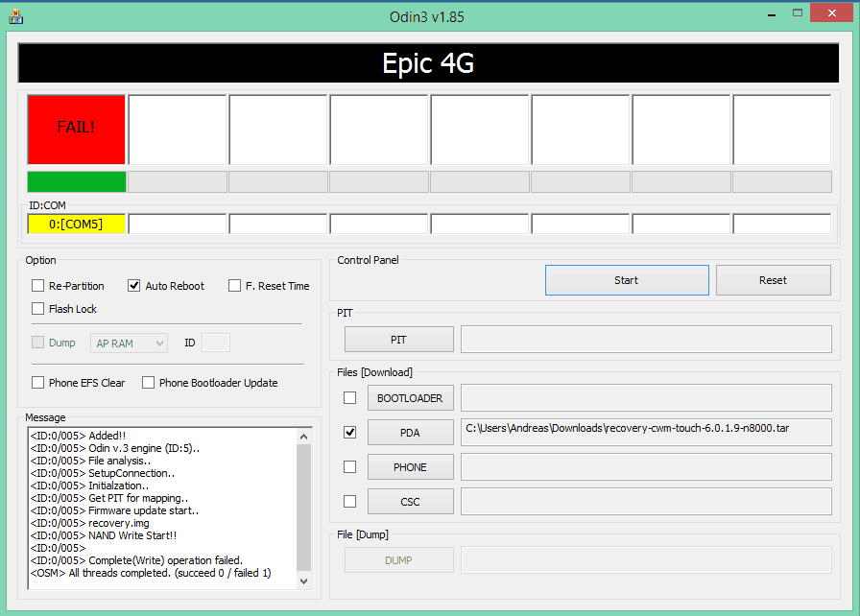Select log line 'File analysis..'

tap(90, 461)
